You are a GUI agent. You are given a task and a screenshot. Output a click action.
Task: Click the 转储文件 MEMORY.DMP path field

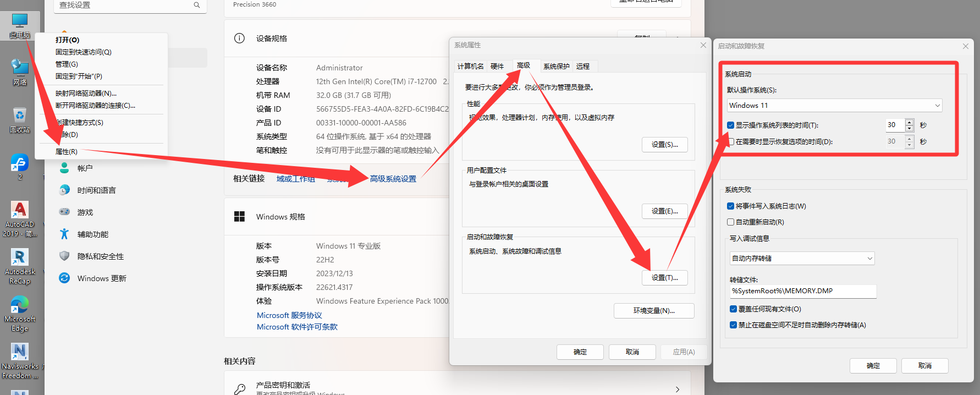click(803, 291)
